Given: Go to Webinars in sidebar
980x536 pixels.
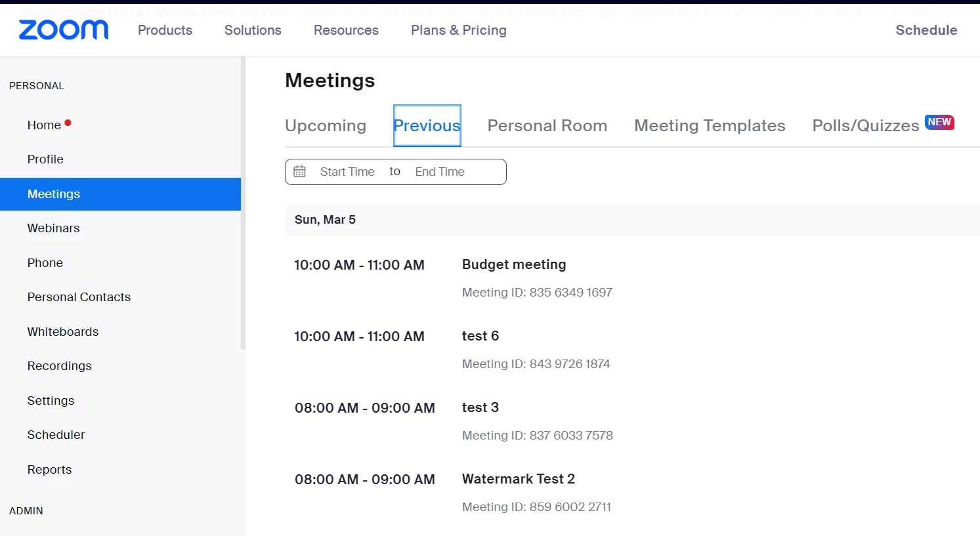Looking at the screenshot, I should [x=53, y=228].
